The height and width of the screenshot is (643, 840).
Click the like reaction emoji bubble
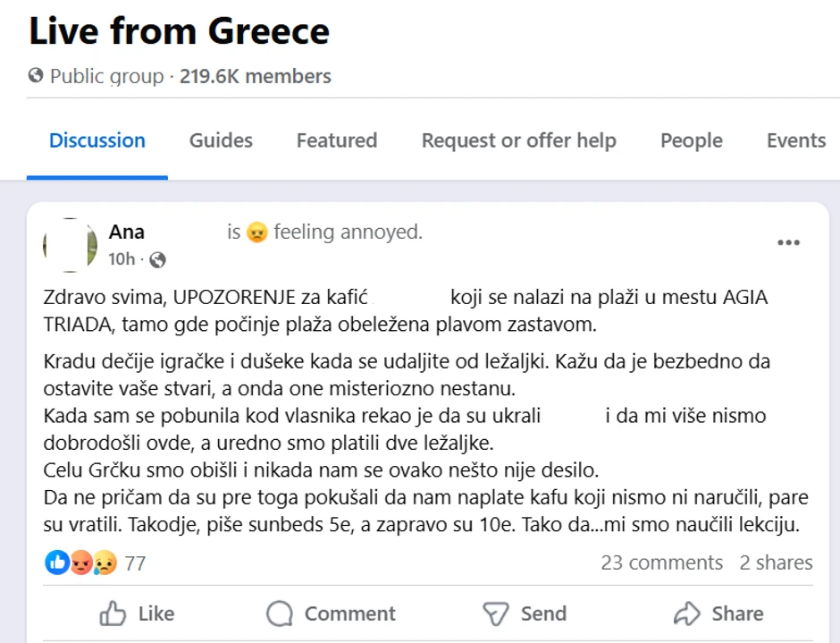click(x=57, y=563)
